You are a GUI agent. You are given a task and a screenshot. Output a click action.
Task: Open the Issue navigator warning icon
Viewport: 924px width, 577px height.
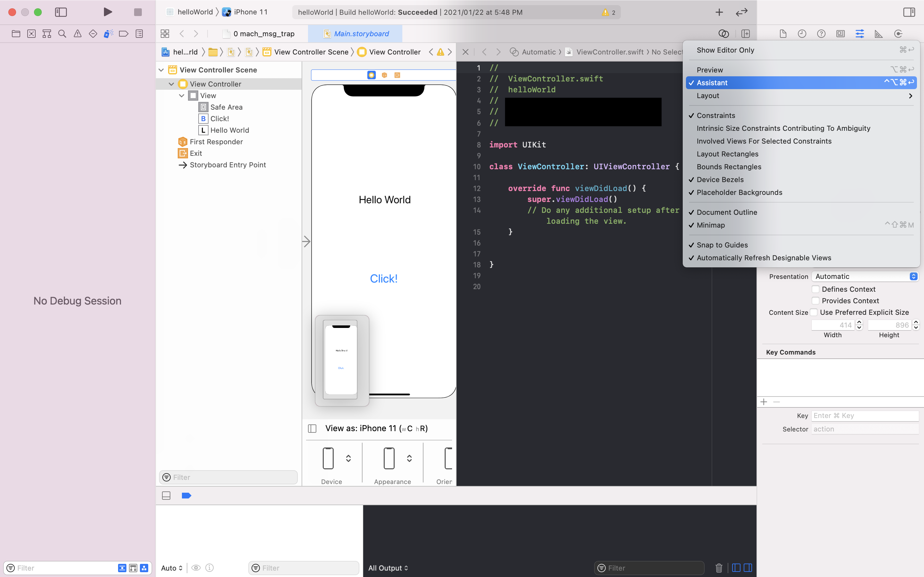pos(78,34)
